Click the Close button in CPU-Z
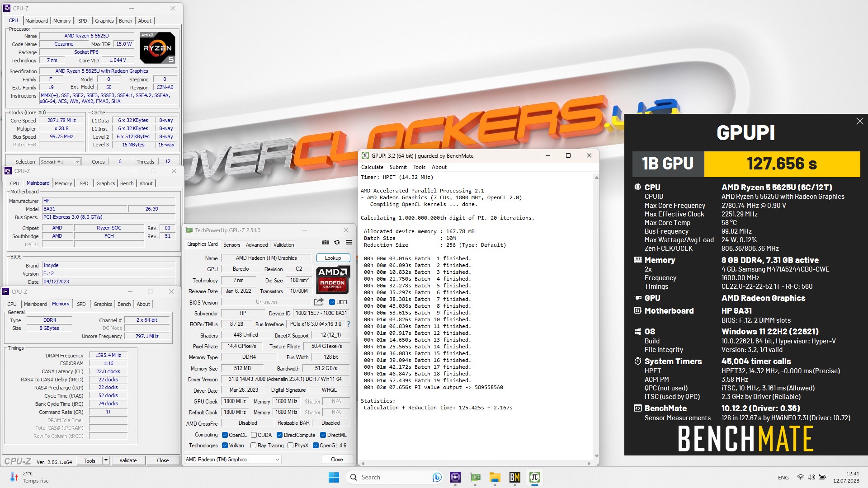This screenshot has width=868, height=488. click(163, 460)
